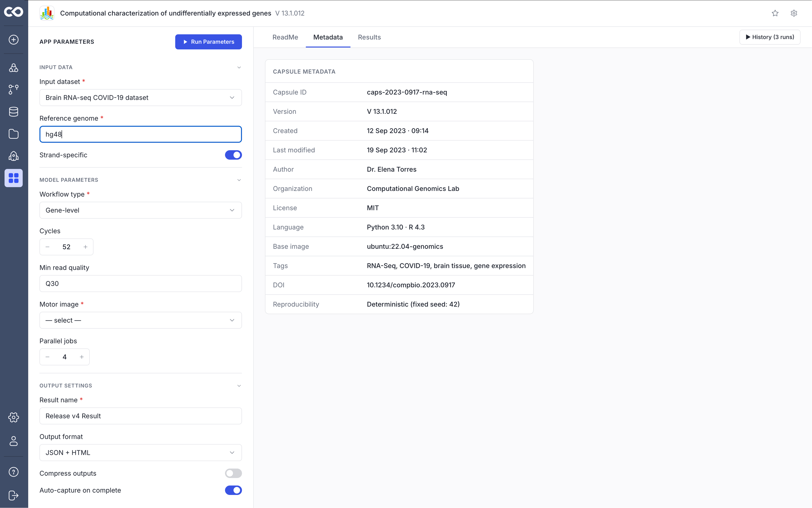The width and height of the screenshot is (812, 508).
Task: Toggle the Strand-specific switch
Action: click(233, 155)
